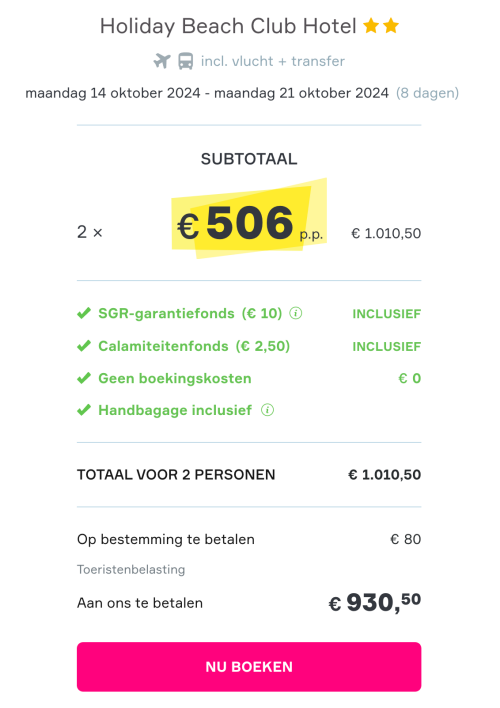Click the € 930,50 amount to pay

point(375,603)
